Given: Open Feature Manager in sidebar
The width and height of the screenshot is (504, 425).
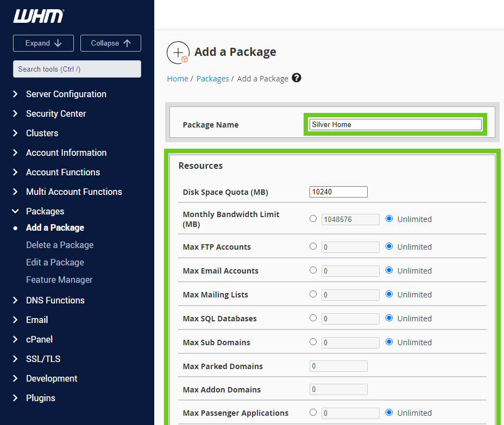Looking at the screenshot, I should 59,280.
